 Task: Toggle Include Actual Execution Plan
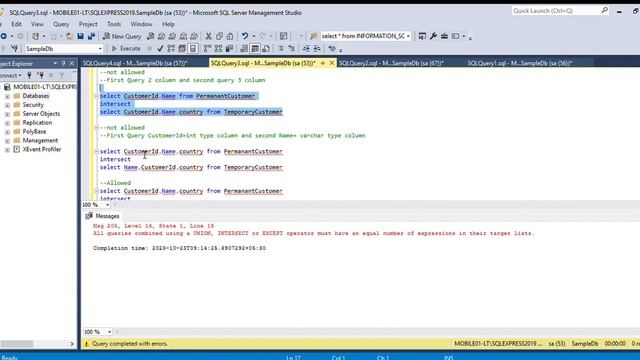[207, 49]
